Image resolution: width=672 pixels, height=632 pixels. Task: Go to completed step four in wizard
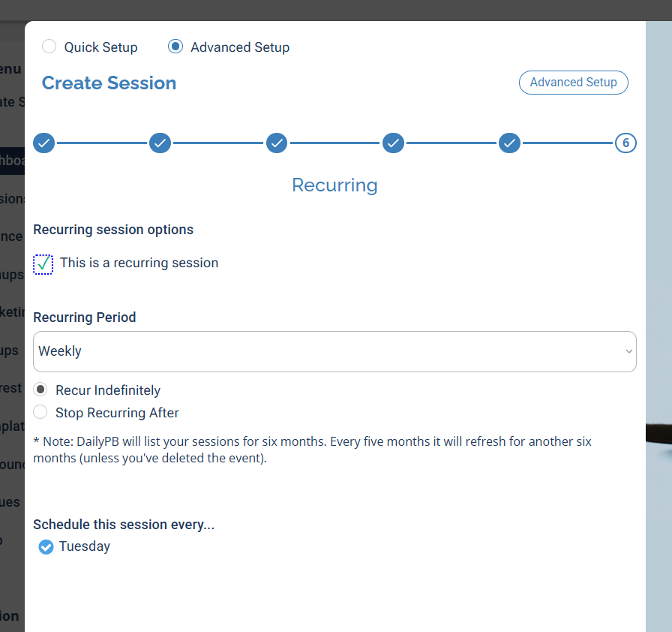click(394, 143)
